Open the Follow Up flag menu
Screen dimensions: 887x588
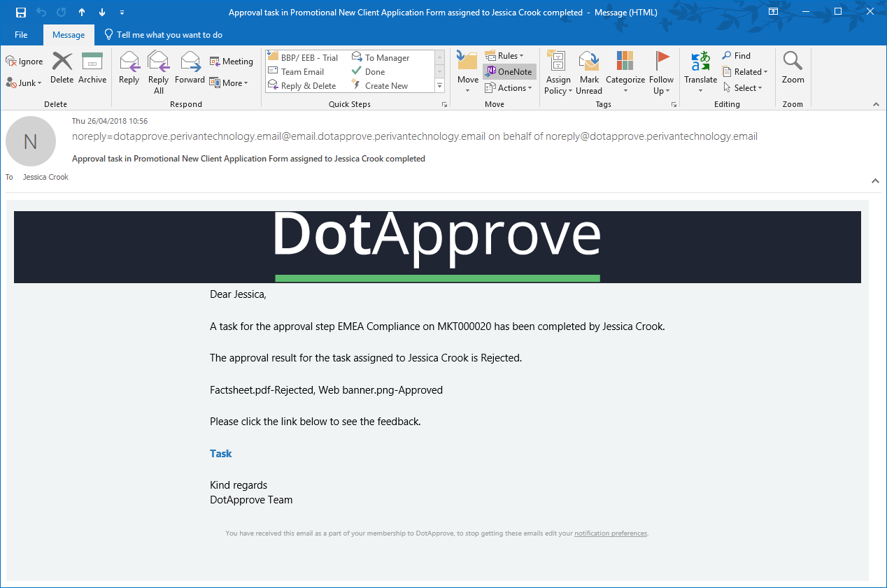click(x=661, y=73)
